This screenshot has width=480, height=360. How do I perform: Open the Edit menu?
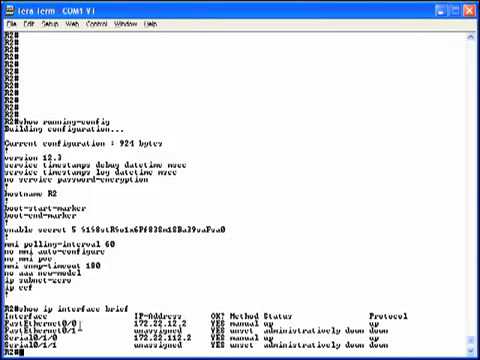(x=29, y=24)
